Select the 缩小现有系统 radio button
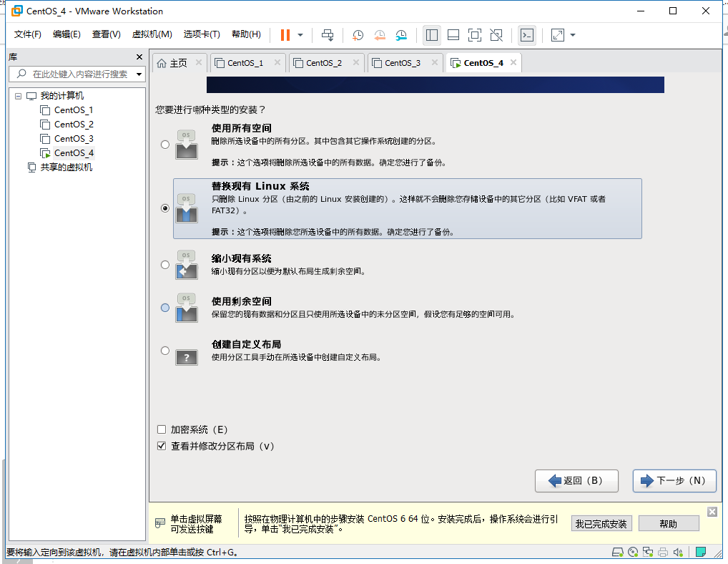This screenshot has height=564, width=728. (164, 265)
